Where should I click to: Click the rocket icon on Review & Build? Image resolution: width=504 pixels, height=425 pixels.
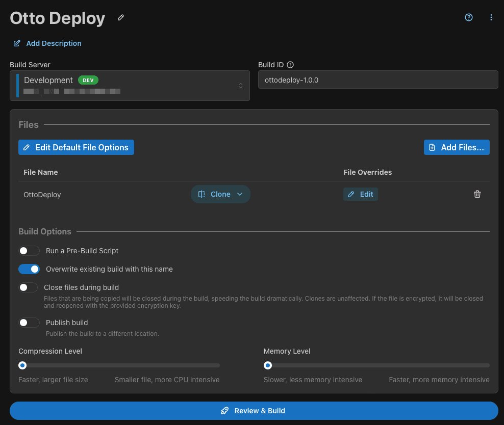(x=224, y=411)
